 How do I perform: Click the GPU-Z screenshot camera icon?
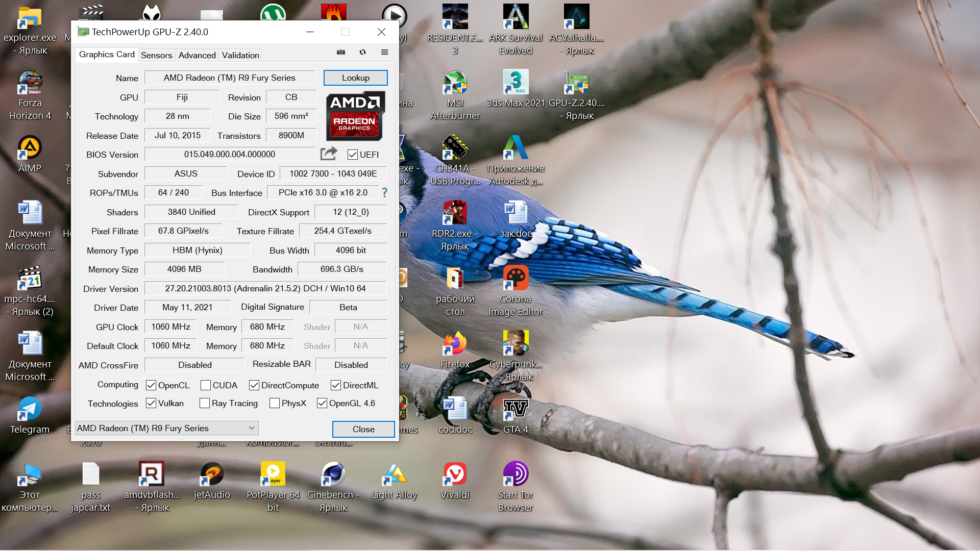pos(341,52)
